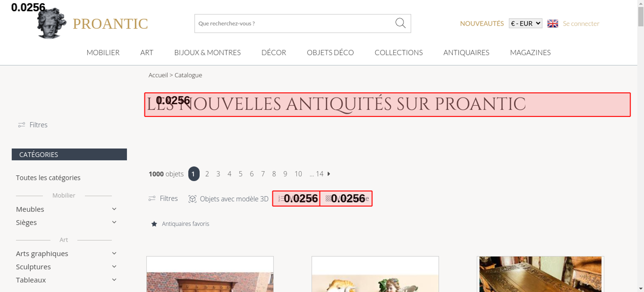Open sidebar Filtres sliders icon
This screenshot has width=644, height=292.
(x=22, y=125)
